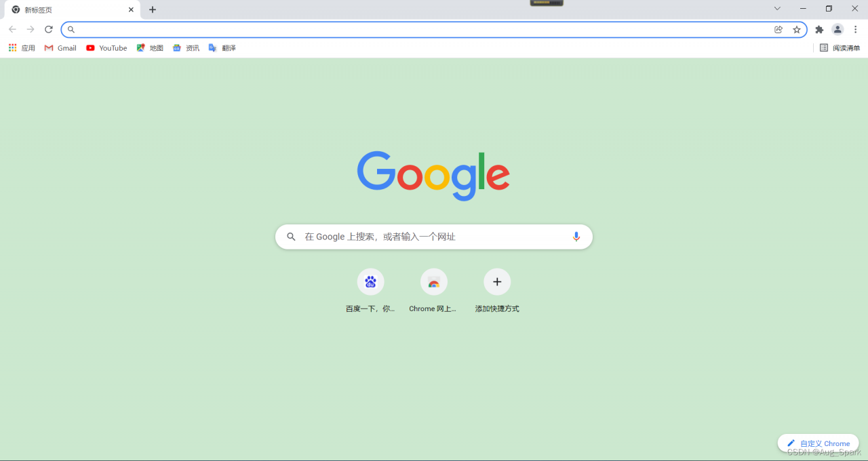
Task: Open the Maps (地图) bookmark
Action: tap(150, 48)
